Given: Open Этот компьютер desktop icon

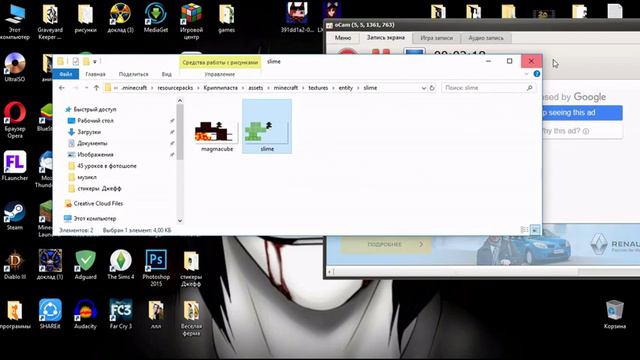Looking at the screenshot, I should [15, 21].
